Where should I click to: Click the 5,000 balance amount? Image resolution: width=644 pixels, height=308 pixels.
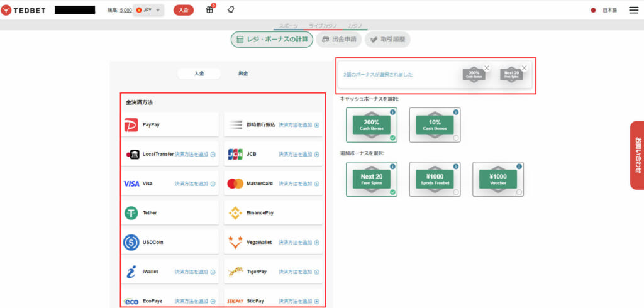coord(126,10)
